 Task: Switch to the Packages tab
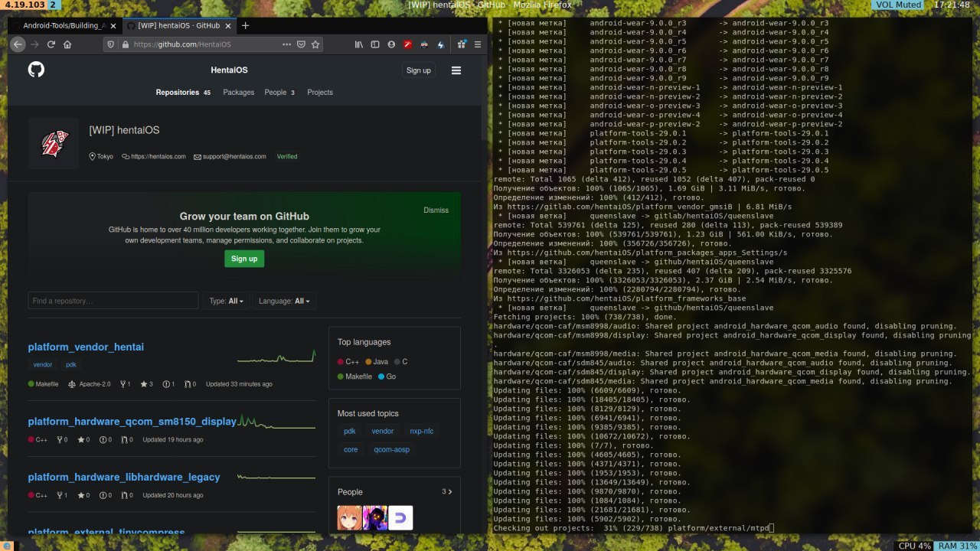click(238, 93)
